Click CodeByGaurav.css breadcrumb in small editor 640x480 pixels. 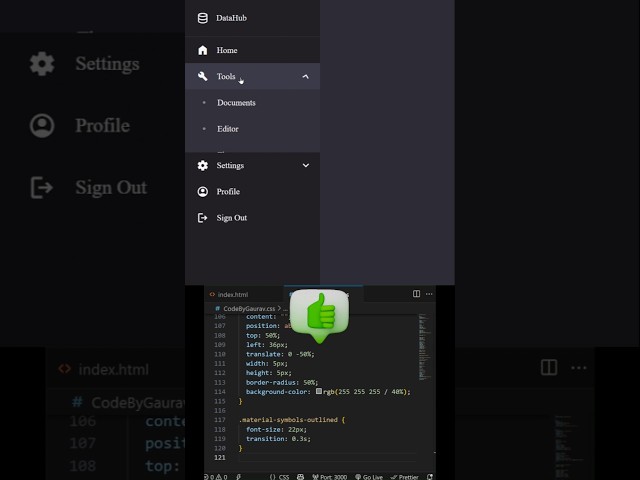(249, 309)
